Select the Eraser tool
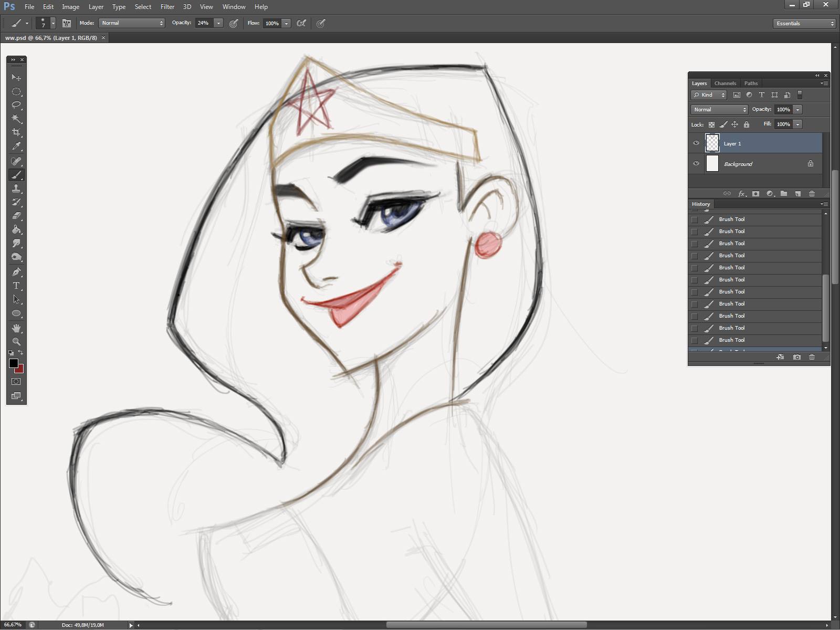The height and width of the screenshot is (630, 840). tap(16, 216)
